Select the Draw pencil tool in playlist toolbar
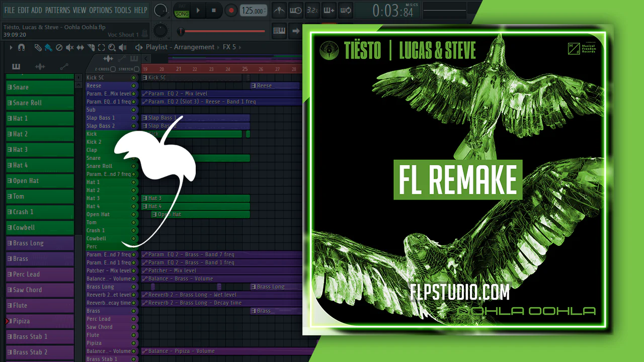 click(x=38, y=47)
